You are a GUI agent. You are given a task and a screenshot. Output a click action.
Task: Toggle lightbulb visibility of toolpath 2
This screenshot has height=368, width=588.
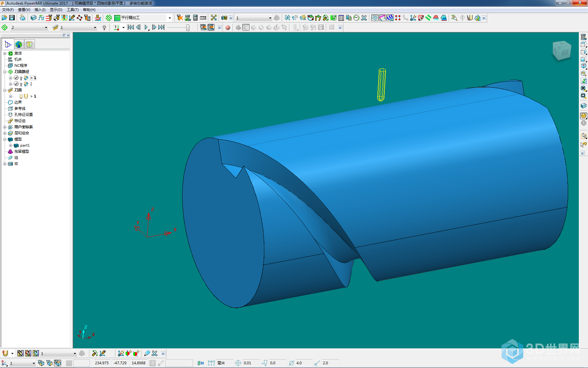pos(21,84)
